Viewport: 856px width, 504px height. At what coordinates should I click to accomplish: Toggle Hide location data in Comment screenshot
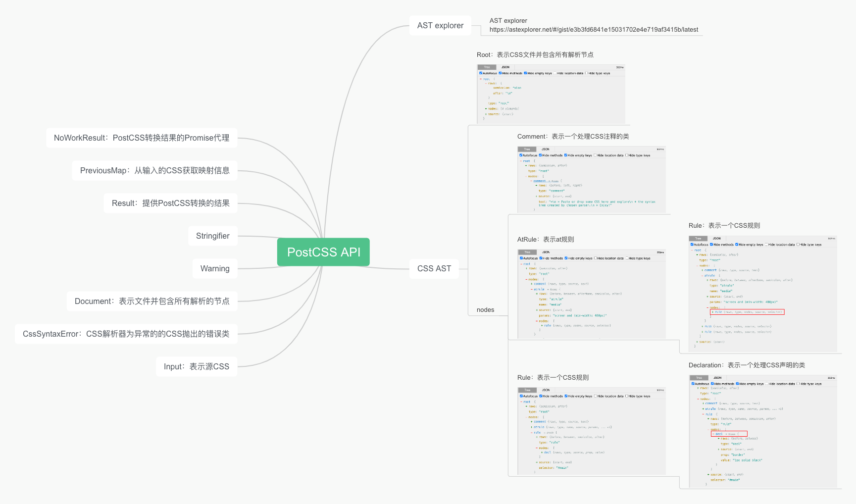tap(595, 155)
